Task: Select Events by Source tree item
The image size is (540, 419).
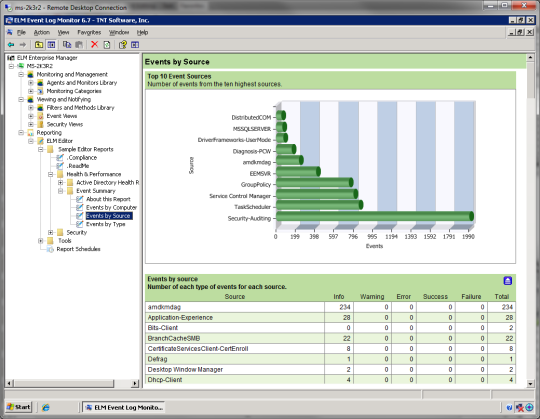Action: pyautogui.click(x=108, y=216)
